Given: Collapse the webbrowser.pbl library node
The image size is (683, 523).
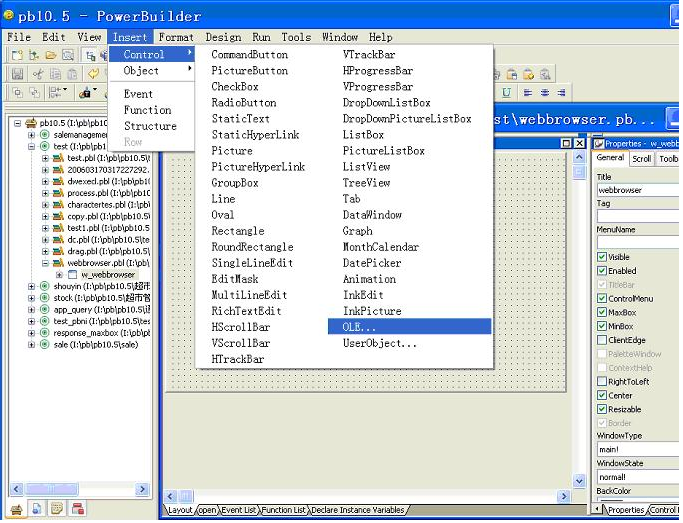Looking at the screenshot, I should click(45, 263).
